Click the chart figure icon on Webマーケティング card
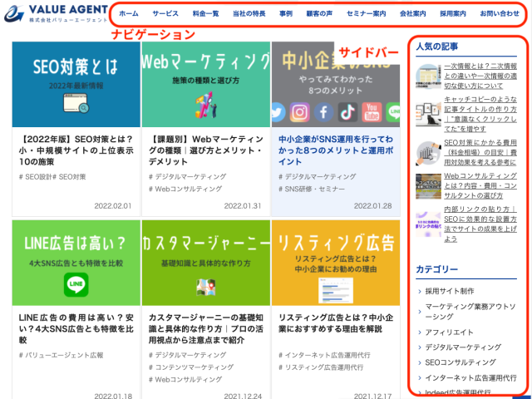Image resolution: width=532 pixels, height=399 pixels. coord(206,105)
